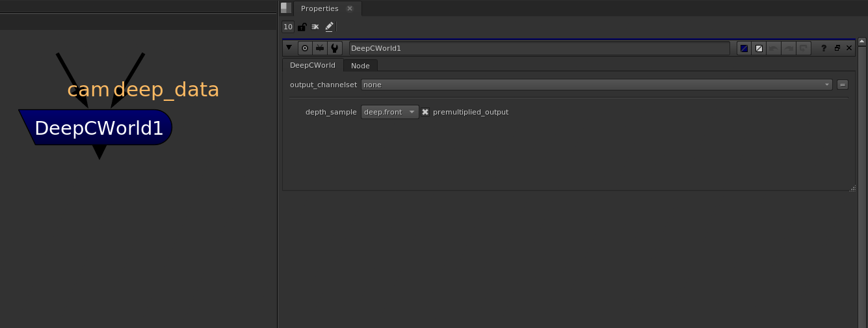
Task: Float the DeepCWorld1 panel
Action: (x=837, y=48)
